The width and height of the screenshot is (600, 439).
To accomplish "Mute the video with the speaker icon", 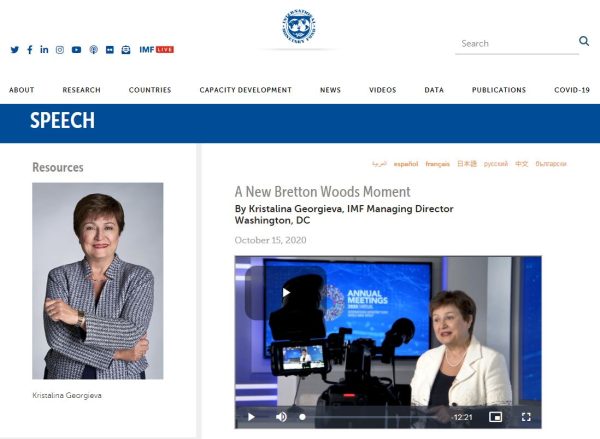I will point(281,416).
